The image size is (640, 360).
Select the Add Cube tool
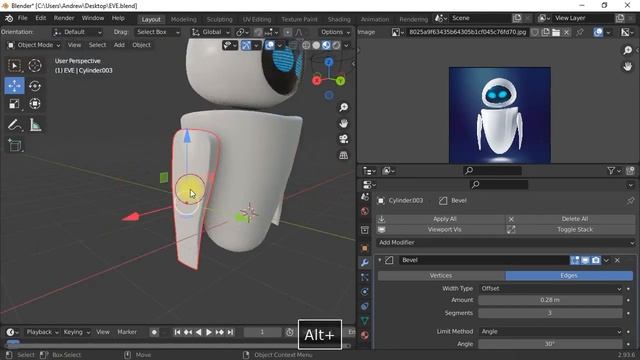[x=15, y=145]
